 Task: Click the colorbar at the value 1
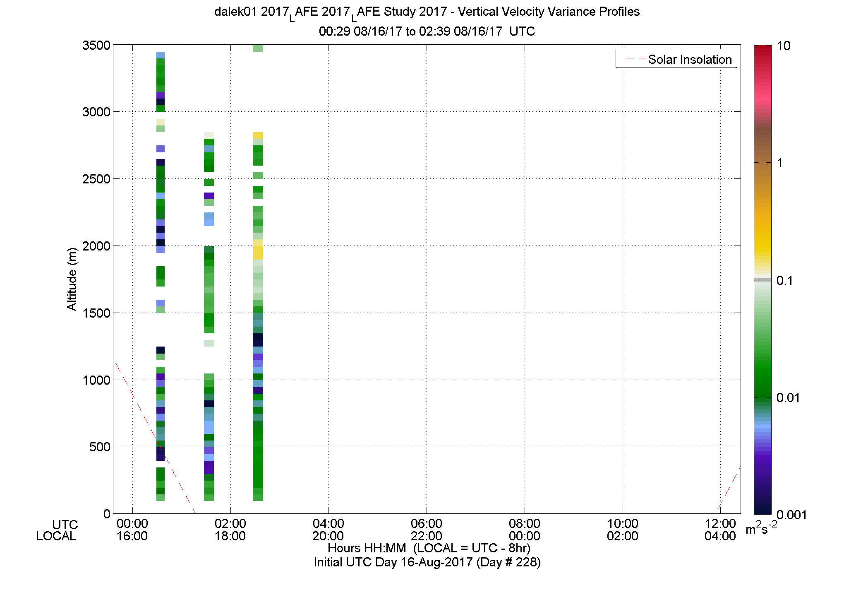coord(762,163)
